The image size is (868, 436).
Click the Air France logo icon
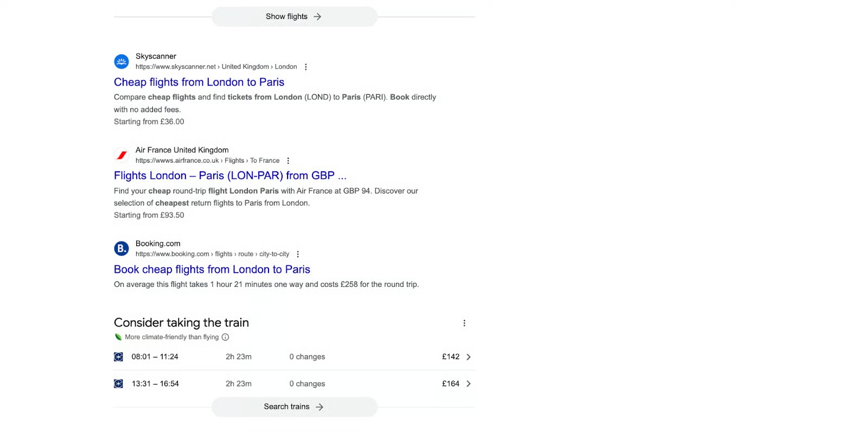122,155
